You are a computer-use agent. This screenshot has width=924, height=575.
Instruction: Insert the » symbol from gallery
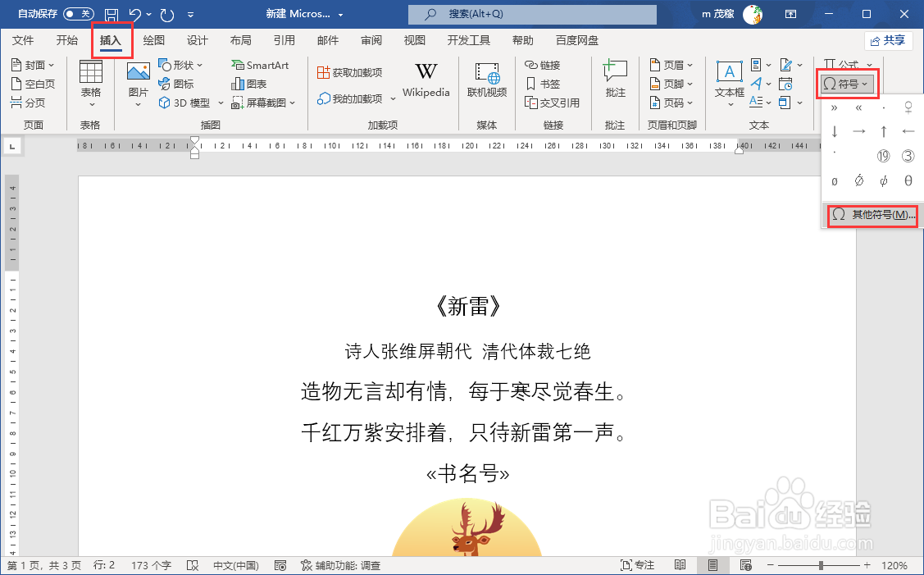click(835, 107)
